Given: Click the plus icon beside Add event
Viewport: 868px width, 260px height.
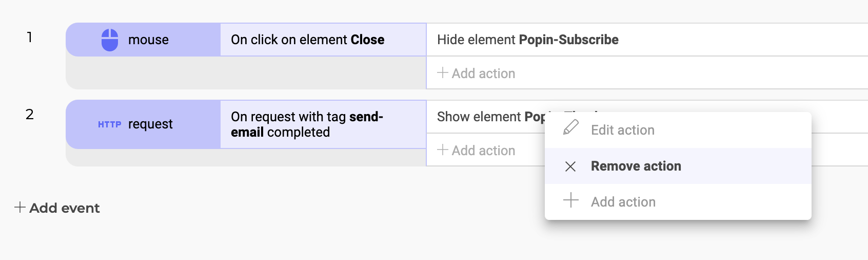Looking at the screenshot, I should click(x=20, y=207).
